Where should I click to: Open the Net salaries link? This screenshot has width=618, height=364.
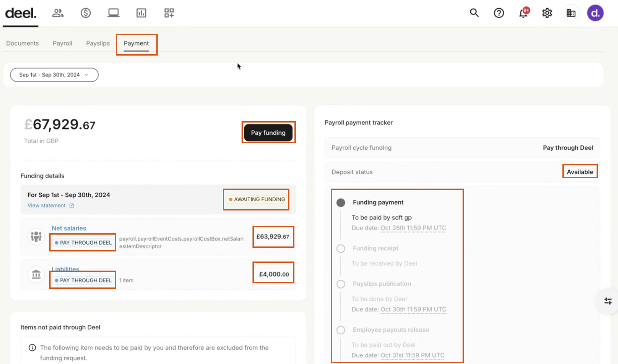point(69,228)
